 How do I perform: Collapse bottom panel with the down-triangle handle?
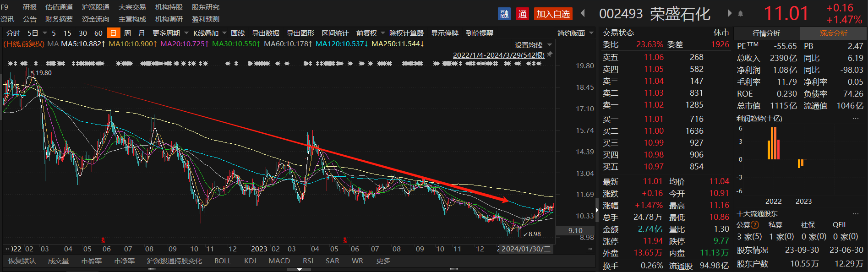(x=299, y=269)
